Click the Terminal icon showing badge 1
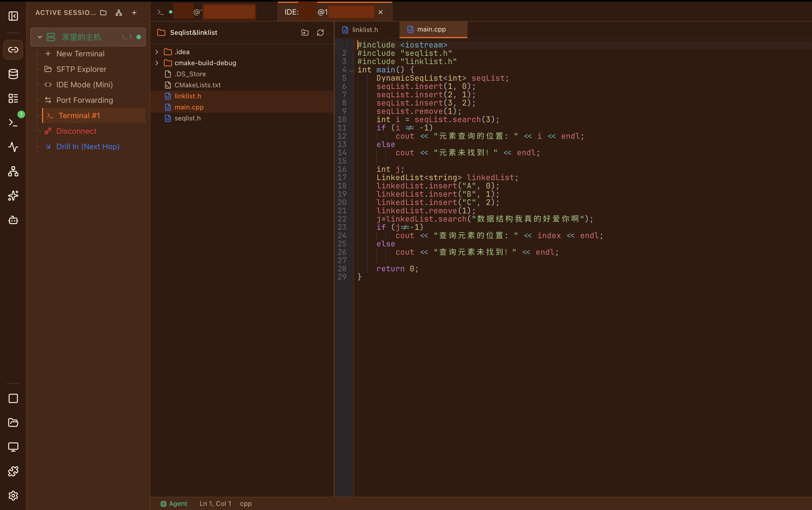Screen dimensions: 812x510 tap(13, 122)
